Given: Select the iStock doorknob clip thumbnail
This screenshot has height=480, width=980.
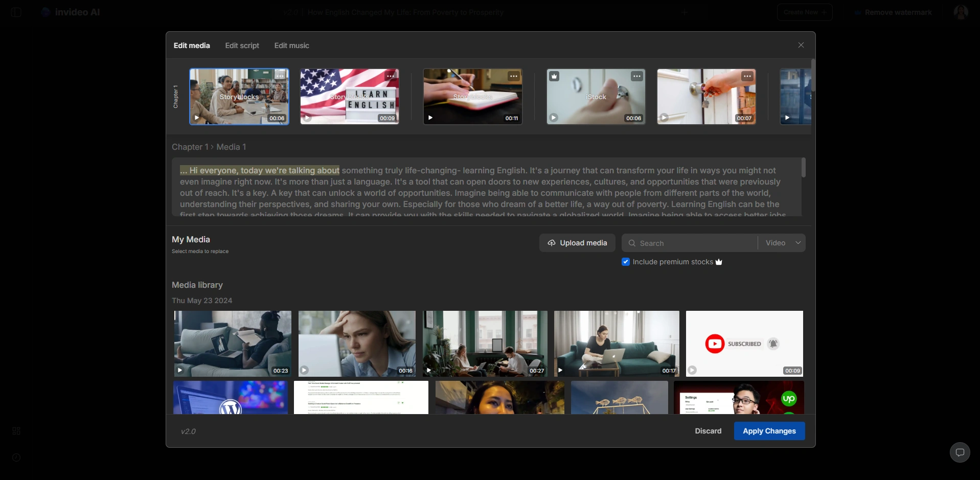Looking at the screenshot, I should [x=596, y=97].
